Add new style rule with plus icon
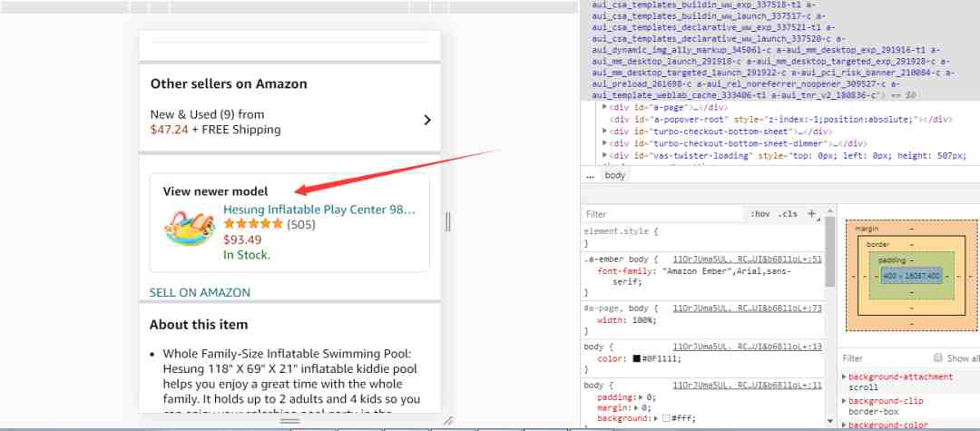Image resolution: width=980 pixels, height=431 pixels. (811, 213)
